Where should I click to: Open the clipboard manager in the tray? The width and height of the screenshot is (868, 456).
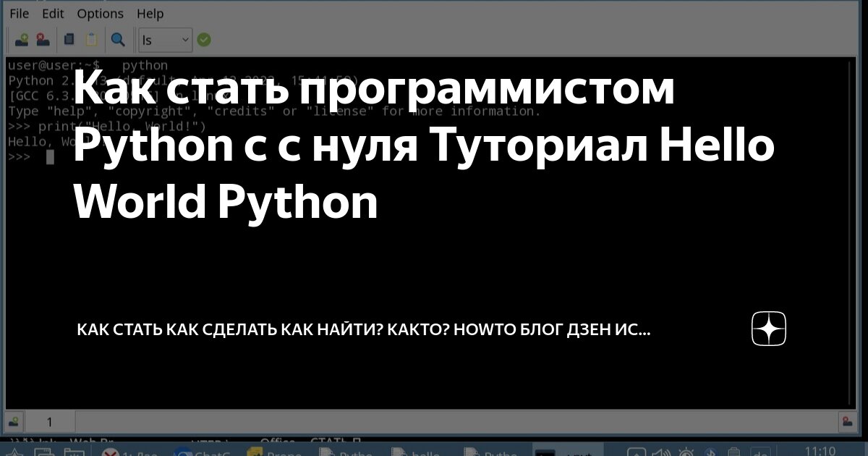coord(733,451)
